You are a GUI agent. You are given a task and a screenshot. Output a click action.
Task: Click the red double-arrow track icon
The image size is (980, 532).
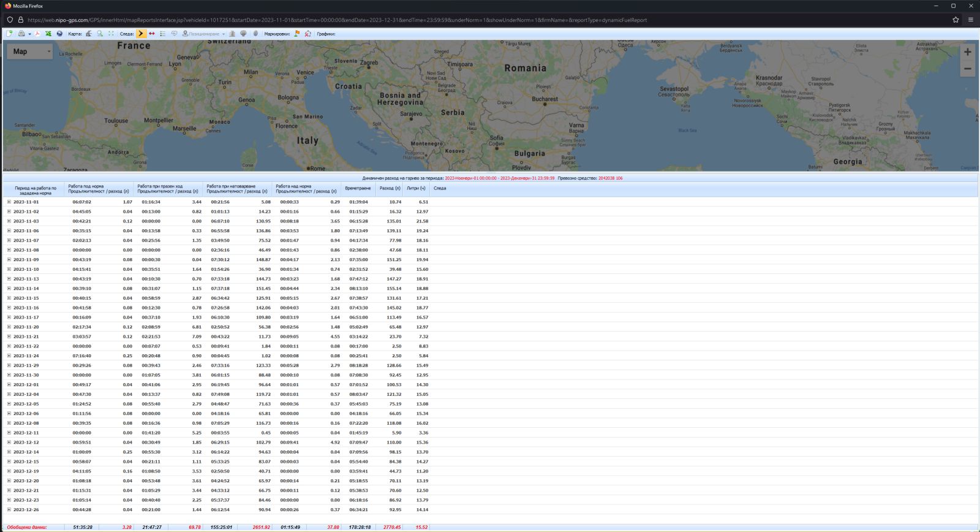click(x=152, y=34)
